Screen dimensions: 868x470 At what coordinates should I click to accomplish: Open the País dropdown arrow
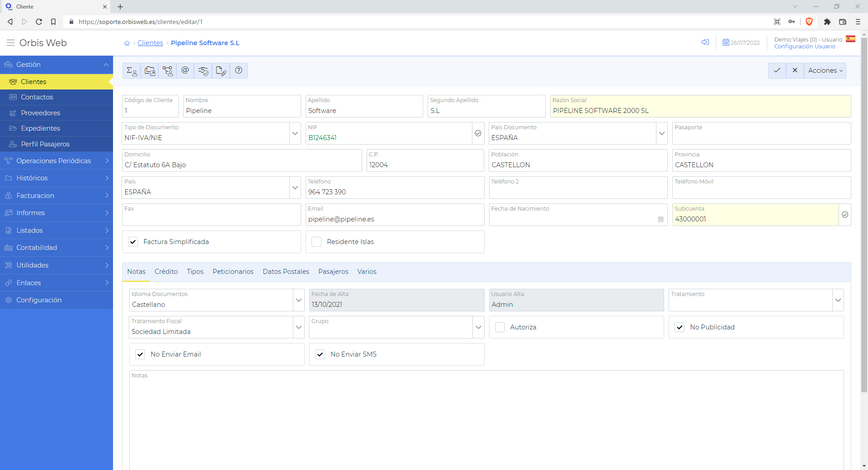[x=295, y=188]
